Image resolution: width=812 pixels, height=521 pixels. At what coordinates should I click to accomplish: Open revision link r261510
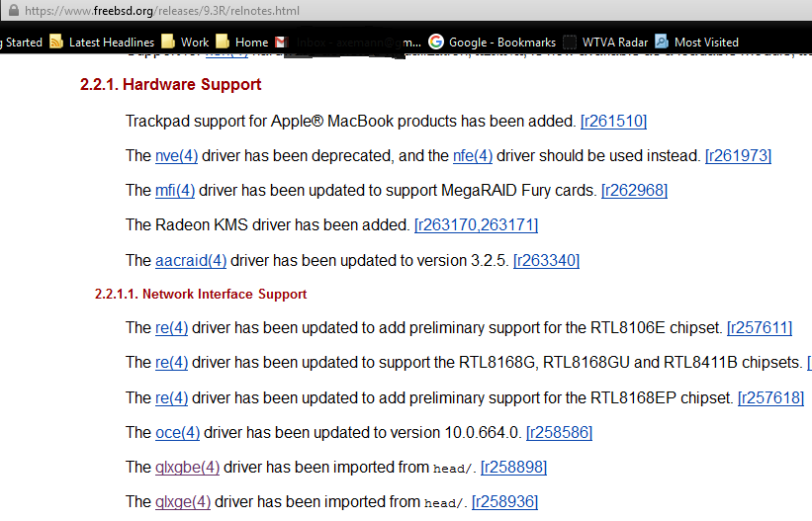click(x=613, y=122)
